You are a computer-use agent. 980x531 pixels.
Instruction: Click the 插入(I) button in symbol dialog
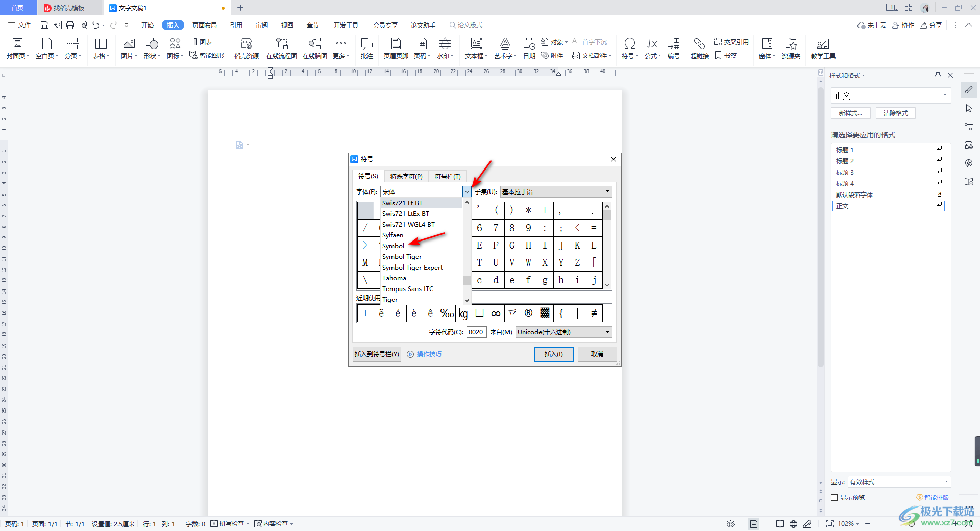(x=554, y=354)
